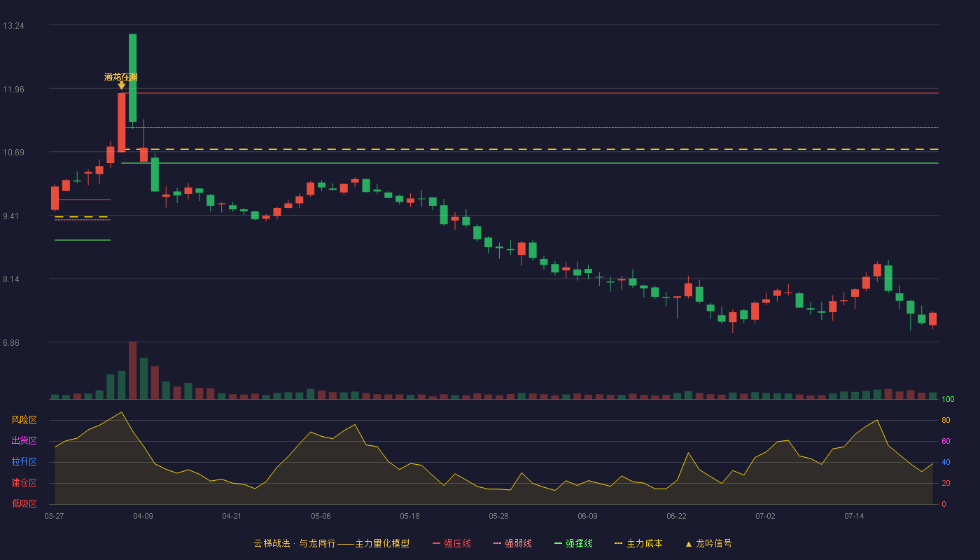Select the large red candle under 潜龙在渊 marker
The height and width of the screenshot is (560, 980).
pyautogui.click(x=121, y=122)
